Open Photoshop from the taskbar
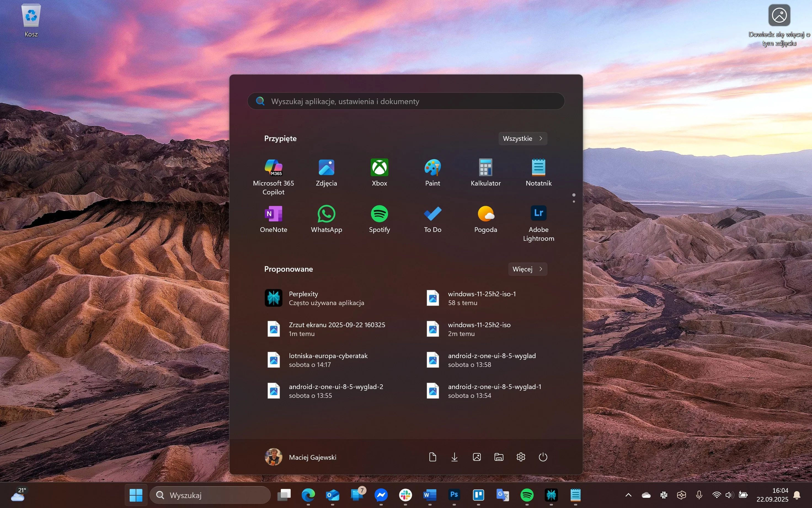Screen dimensions: 812x508 (454, 495)
